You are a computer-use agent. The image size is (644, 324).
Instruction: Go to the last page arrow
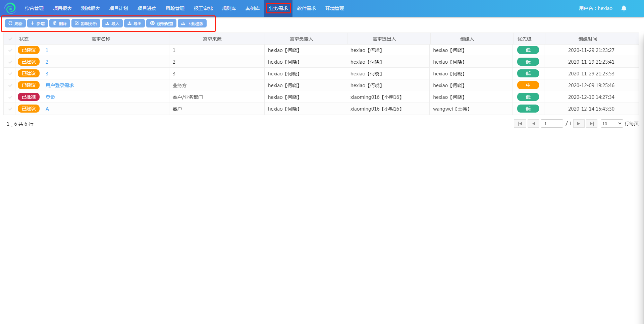click(x=592, y=124)
